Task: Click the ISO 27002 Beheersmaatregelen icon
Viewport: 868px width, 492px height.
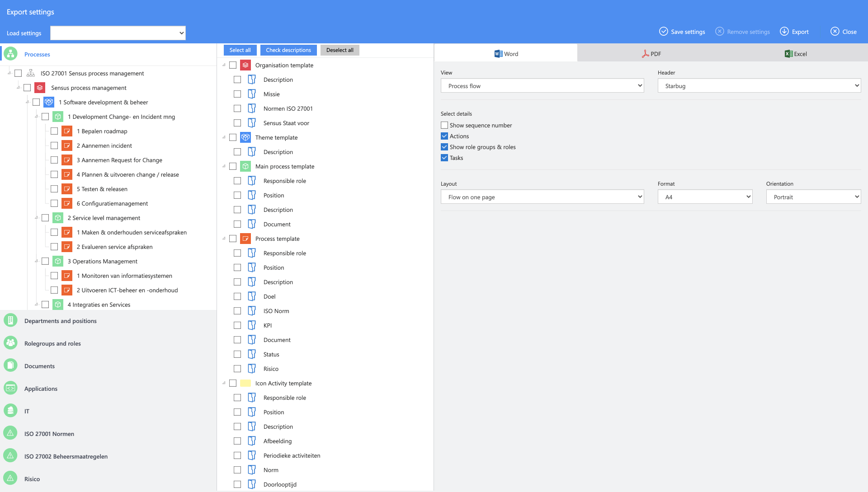Action: 10,456
